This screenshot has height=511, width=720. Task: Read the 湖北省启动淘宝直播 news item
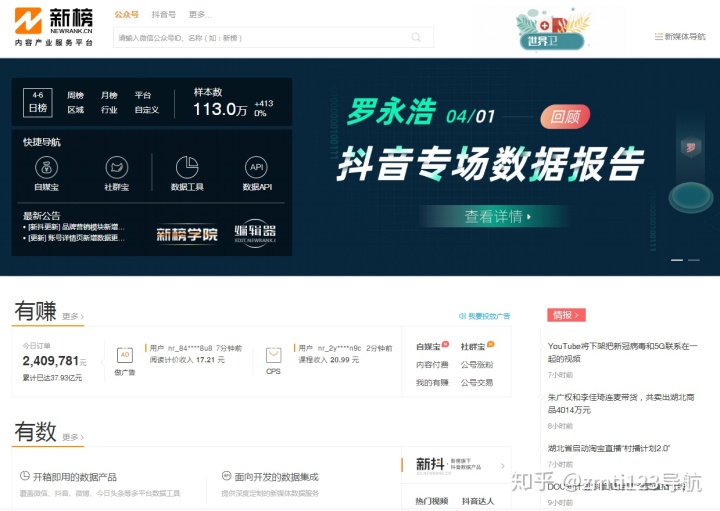[609, 448]
